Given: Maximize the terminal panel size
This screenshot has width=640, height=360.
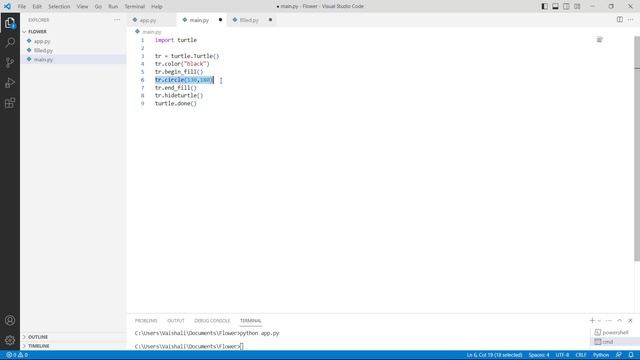Looking at the screenshot, I should tap(620, 320).
